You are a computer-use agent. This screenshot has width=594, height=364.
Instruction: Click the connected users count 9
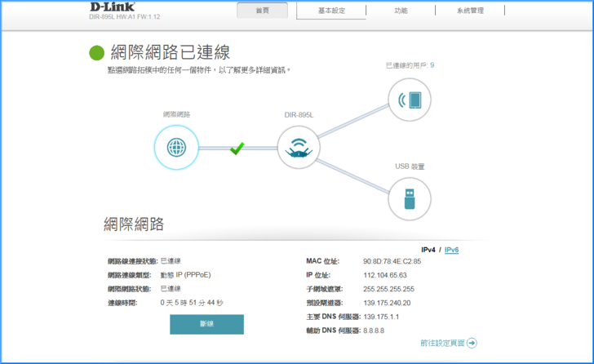click(432, 65)
